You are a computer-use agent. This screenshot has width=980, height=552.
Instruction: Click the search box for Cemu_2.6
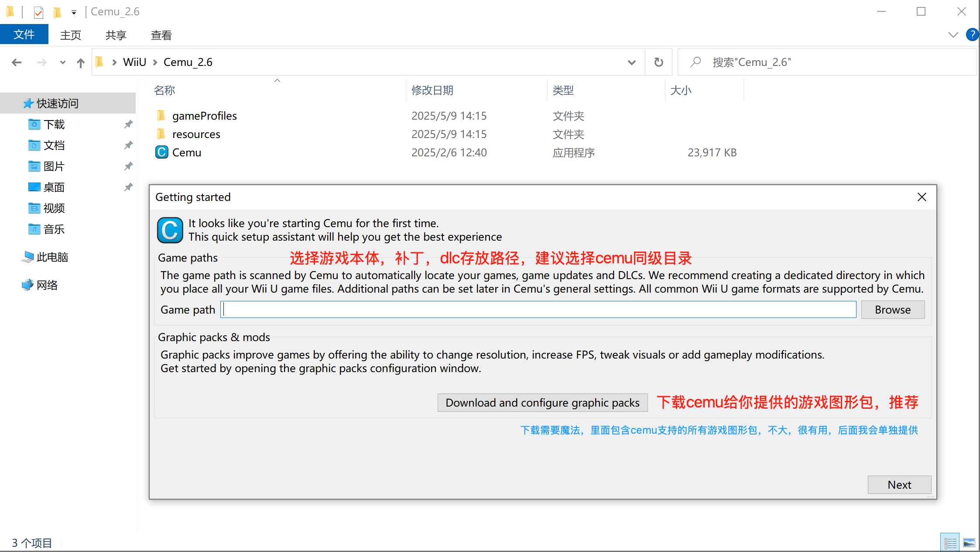tap(827, 62)
